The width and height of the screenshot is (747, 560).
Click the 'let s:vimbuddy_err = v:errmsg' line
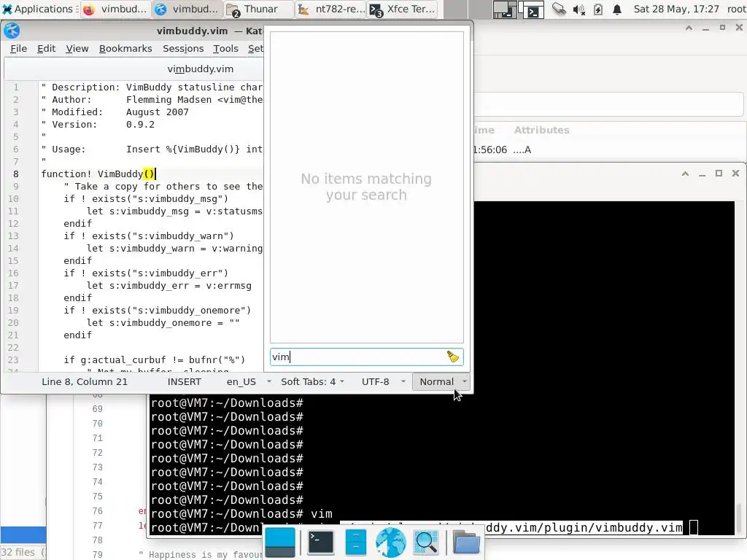(x=169, y=285)
